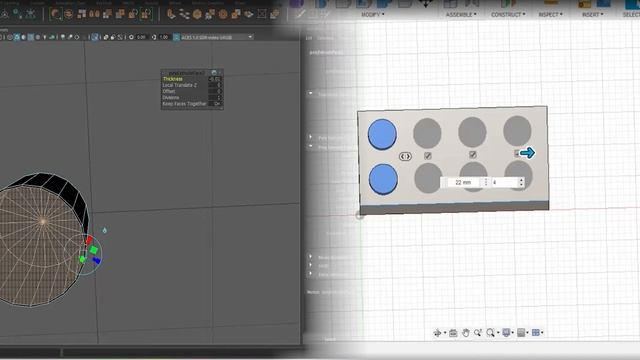Expand the Display Settings dropdown arrow
The height and width of the screenshot is (360, 640).
[x=513, y=333]
